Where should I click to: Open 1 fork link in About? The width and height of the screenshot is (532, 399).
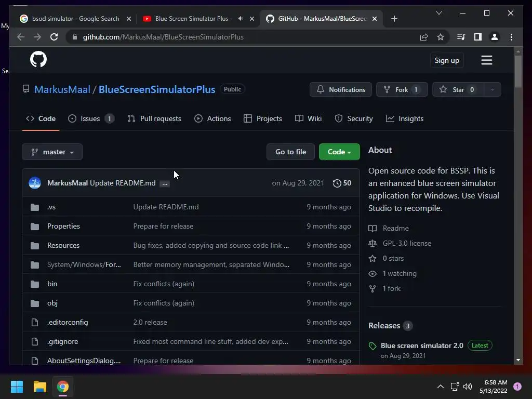(x=392, y=289)
